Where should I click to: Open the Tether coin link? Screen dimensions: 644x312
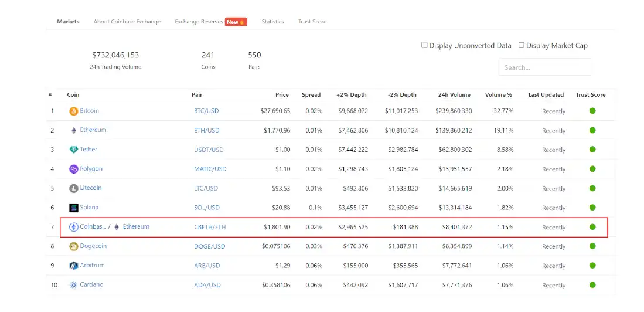pos(88,149)
